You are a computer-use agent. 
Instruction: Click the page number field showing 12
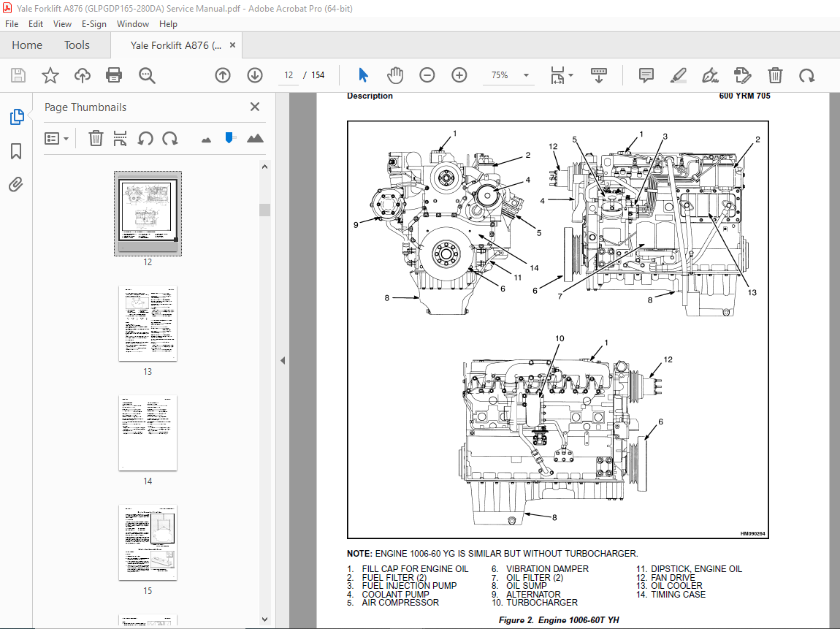pos(289,75)
